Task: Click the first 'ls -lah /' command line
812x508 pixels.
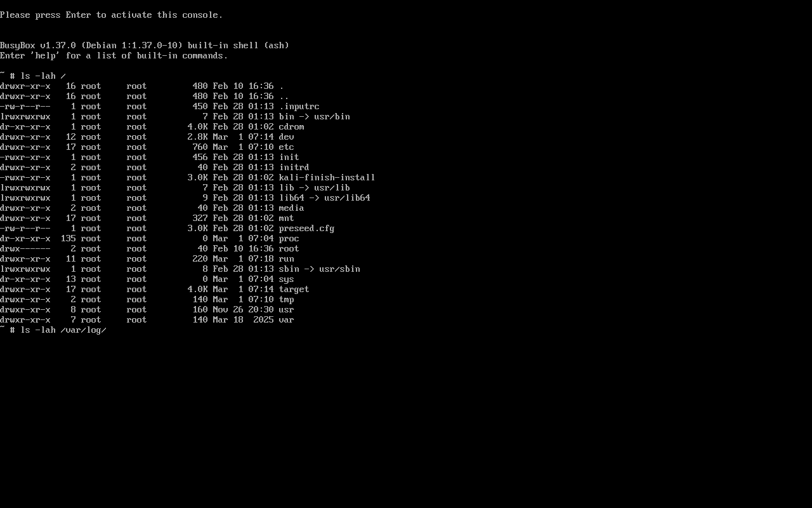Action: click(x=43, y=76)
